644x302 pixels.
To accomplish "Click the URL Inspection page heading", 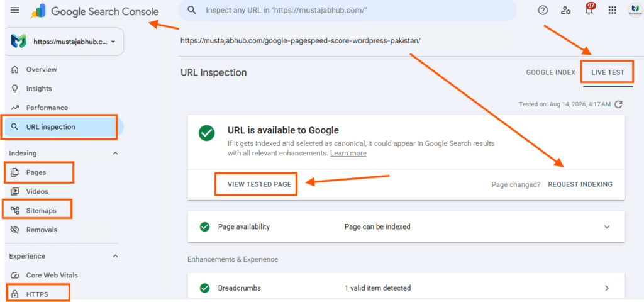I will [214, 73].
